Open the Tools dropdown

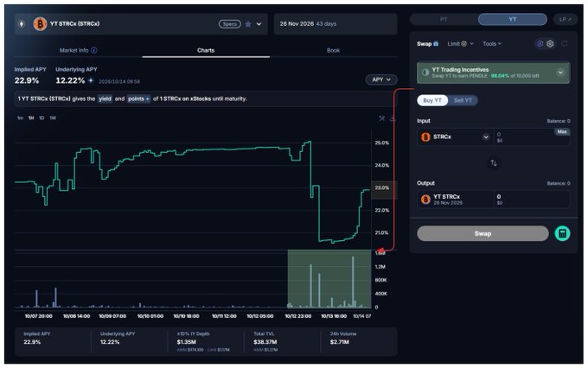492,44
